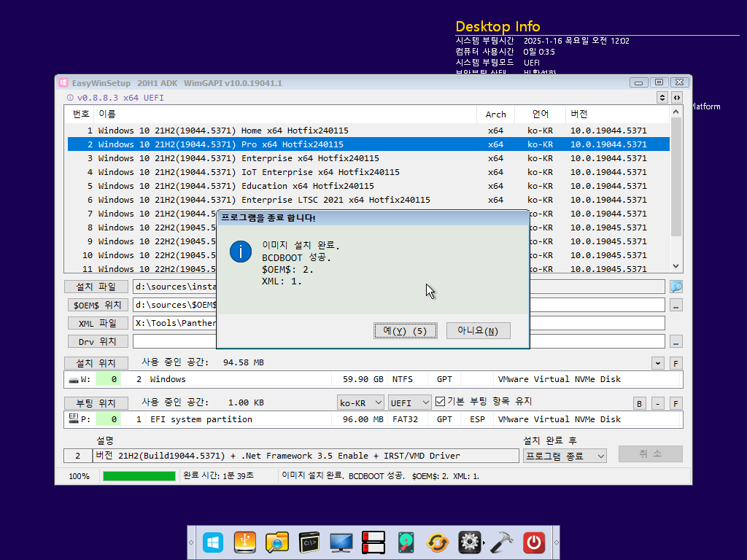The image size is (747, 560).
Task: Open the red-white disk partition dock icon
Action: pyautogui.click(x=373, y=542)
